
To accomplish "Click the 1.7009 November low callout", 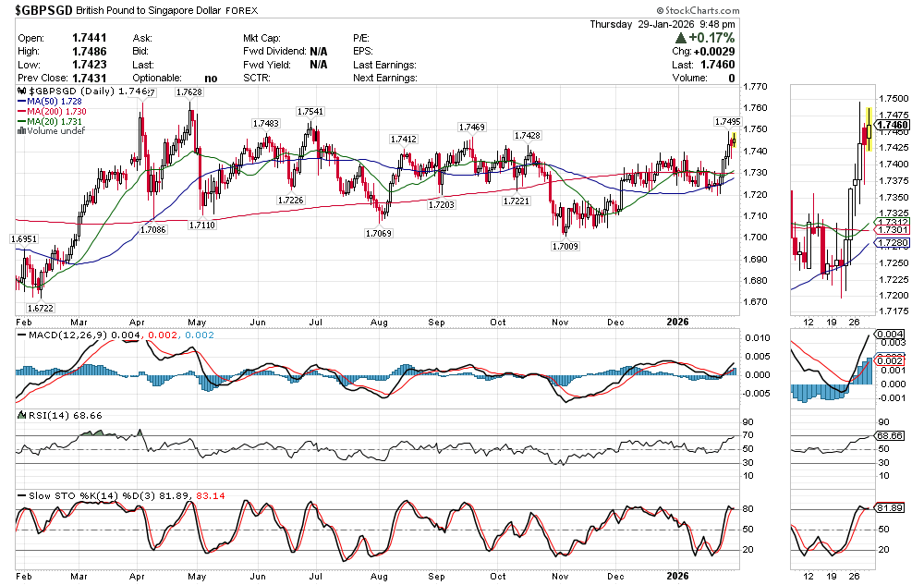I will pyautogui.click(x=564, y=246).
